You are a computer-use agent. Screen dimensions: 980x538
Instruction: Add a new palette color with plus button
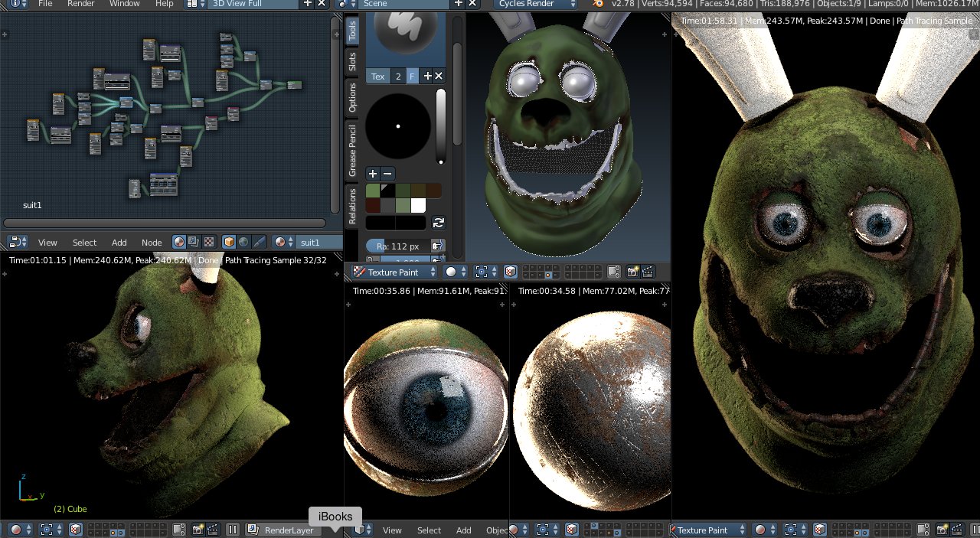coord(373,174)
